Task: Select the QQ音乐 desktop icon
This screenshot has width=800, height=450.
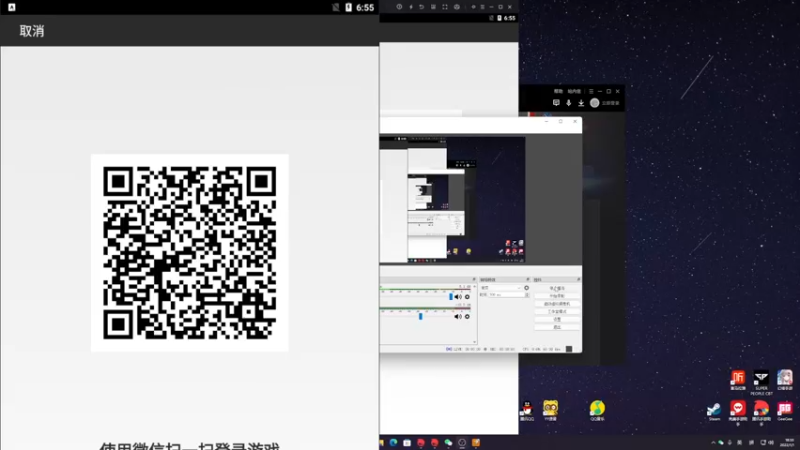Action: click(597, 410)
